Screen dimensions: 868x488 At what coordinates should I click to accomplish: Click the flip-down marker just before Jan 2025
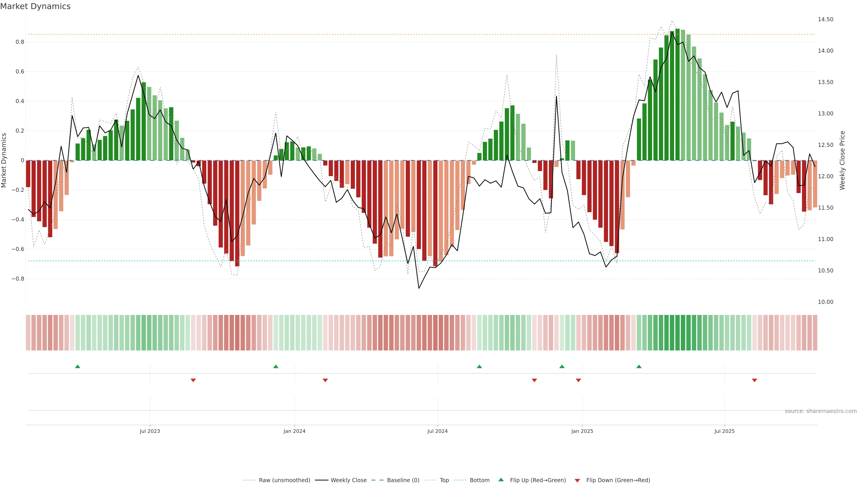(579, 380)
